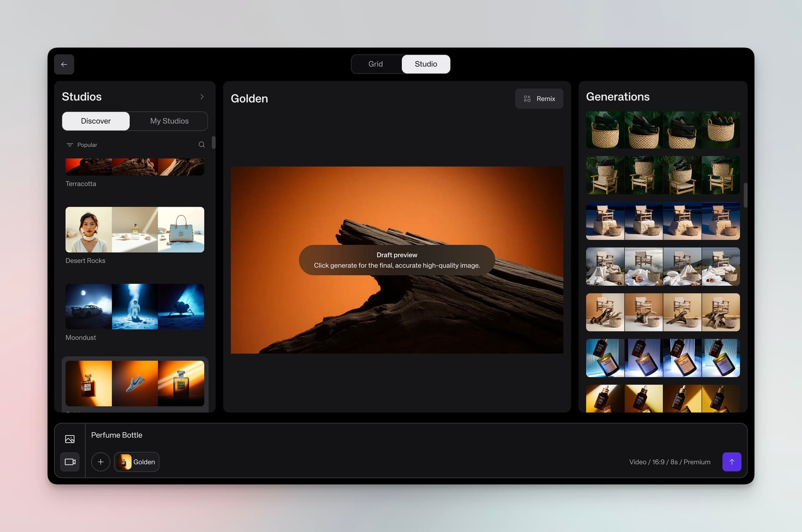Click the Studios list scrollbar
This screenshot has width=802, height=532.
point(213,142)
